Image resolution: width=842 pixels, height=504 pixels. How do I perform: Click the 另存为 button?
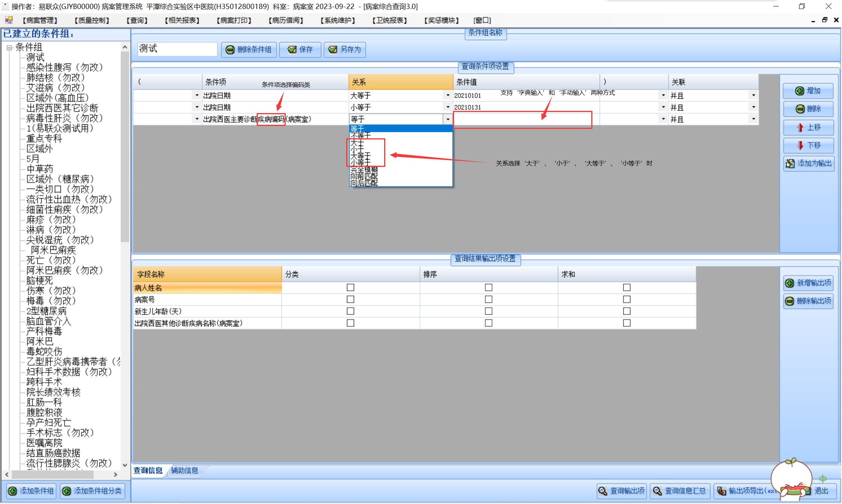(x=345, y=50)
